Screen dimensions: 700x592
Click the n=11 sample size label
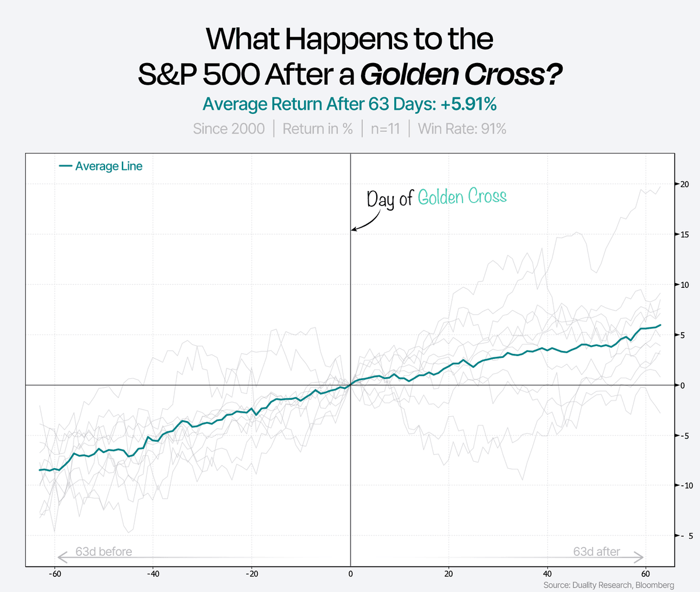pos(385,128)
